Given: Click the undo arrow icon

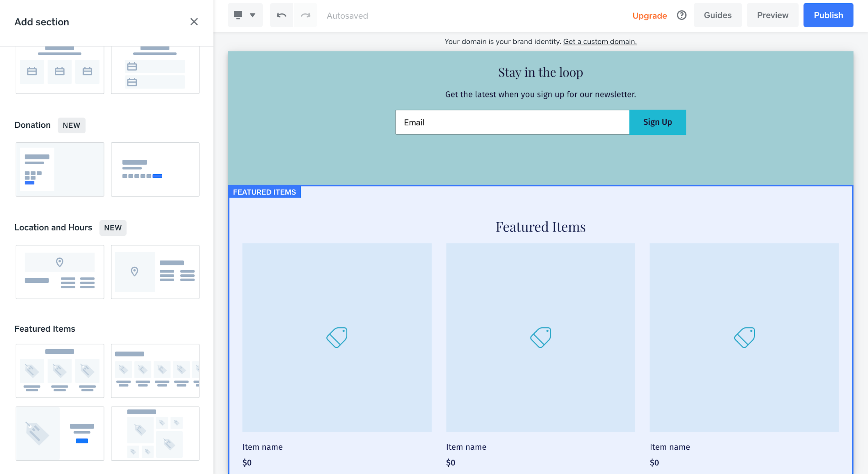Looking at the screenshot, I should click(281, 15).
